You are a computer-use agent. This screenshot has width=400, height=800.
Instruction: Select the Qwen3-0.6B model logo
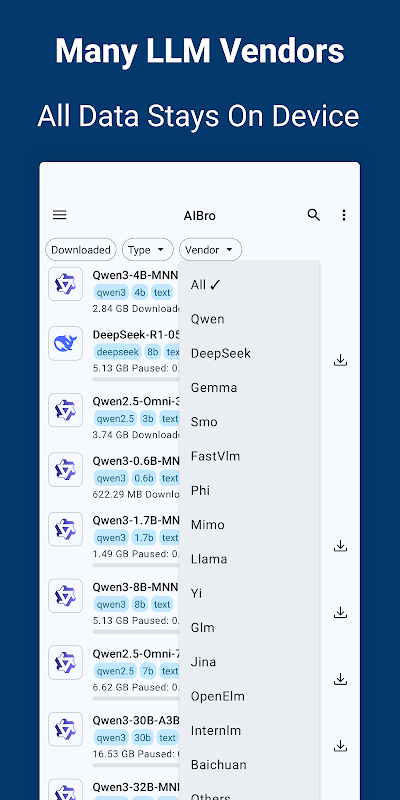(x=65, y=469)
